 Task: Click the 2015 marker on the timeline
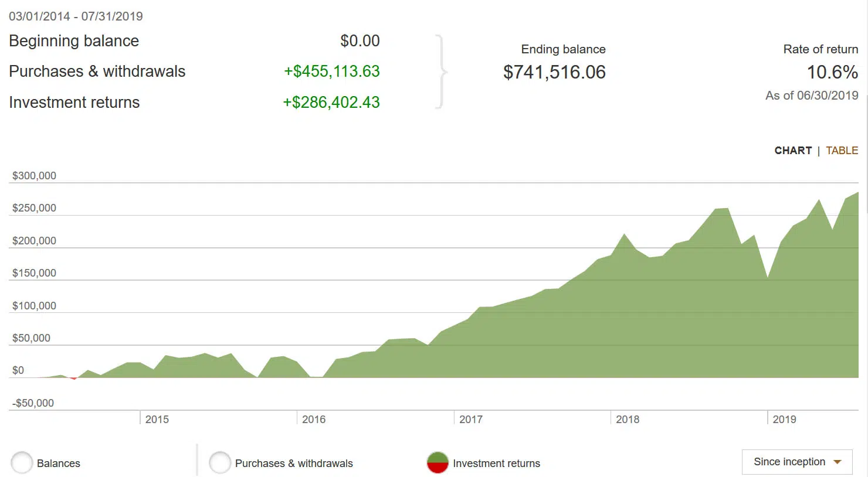157,420
